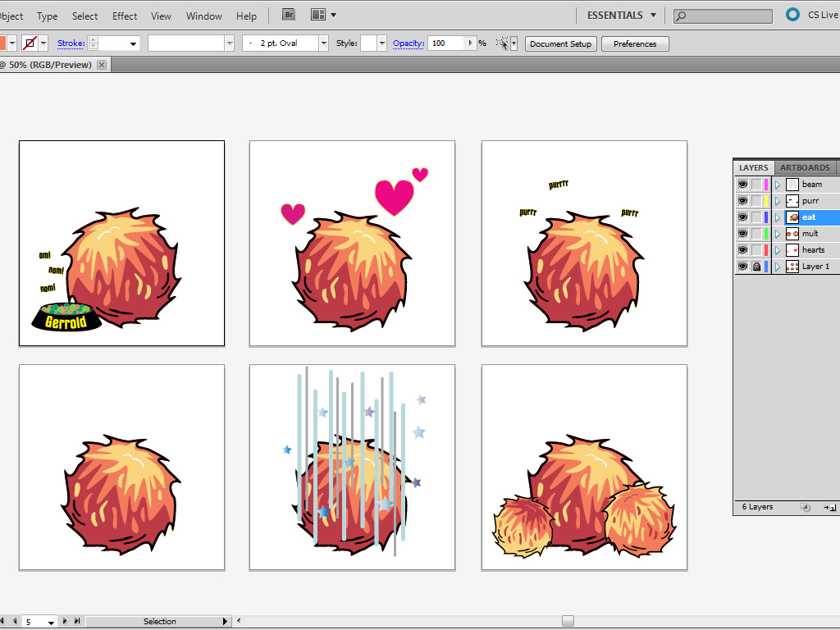Open the Arrange Documents layout icon

pyautogui.click(x=318, y=15)
